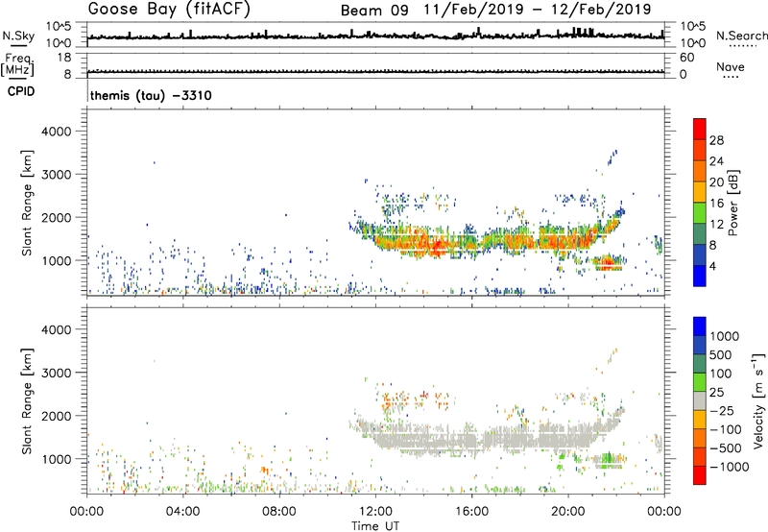Click the '04:00' time tick label
Viewport: 768px width, 532px height.
pyautogui.click(x=182, y=512)
